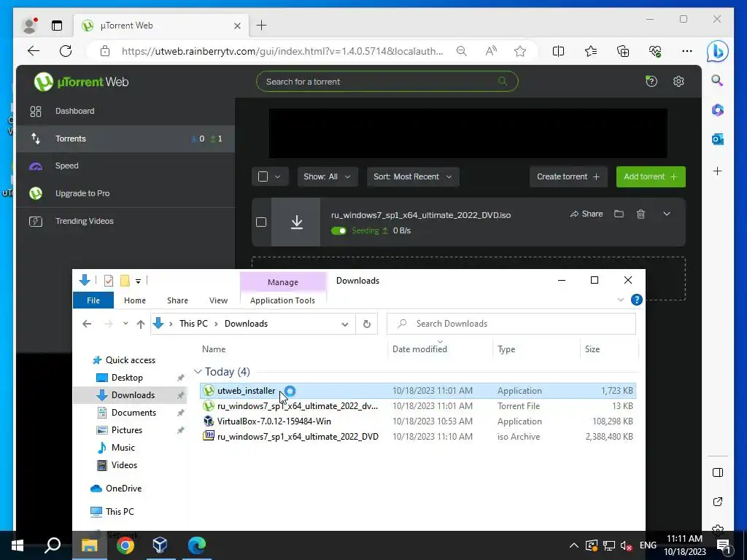The image size is (747, 560).
Task: Open Edge sidebar search icon
Action: point(718,80)
